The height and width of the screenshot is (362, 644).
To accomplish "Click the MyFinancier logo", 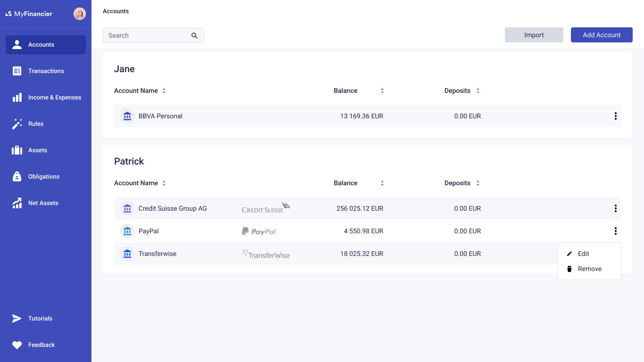I will 29,14.
